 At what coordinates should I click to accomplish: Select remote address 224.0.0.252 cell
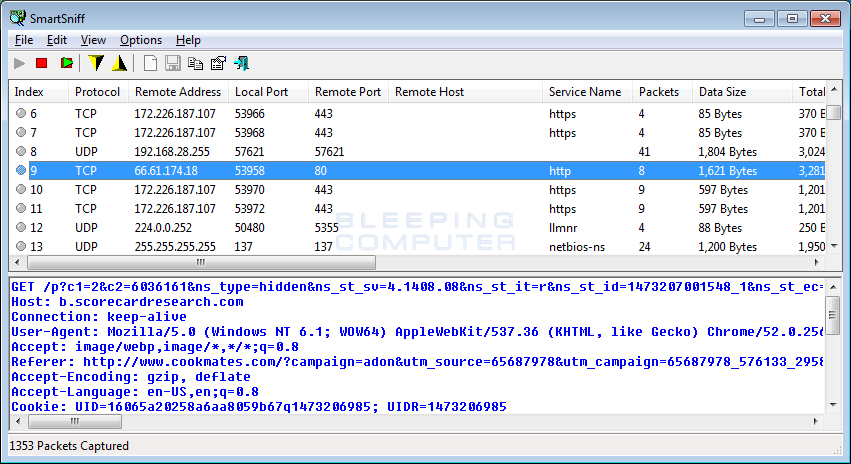click(x=163, y=227)
